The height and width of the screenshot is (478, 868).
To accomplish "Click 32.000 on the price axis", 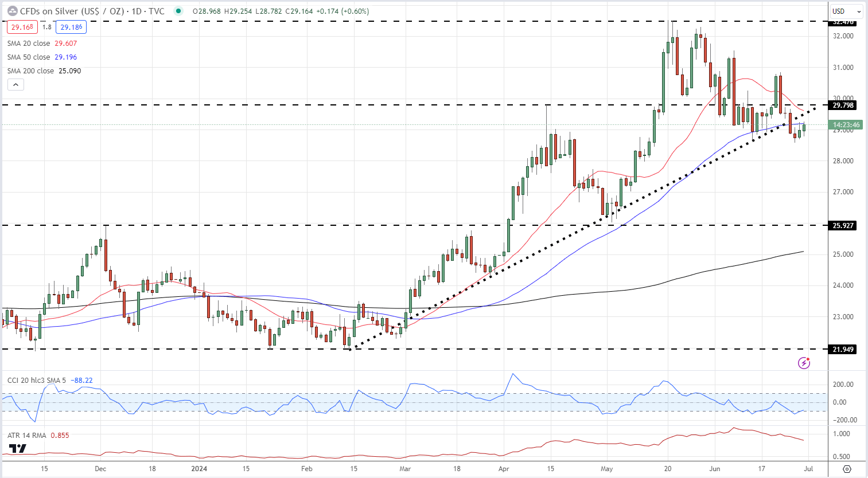I will 843,36.
